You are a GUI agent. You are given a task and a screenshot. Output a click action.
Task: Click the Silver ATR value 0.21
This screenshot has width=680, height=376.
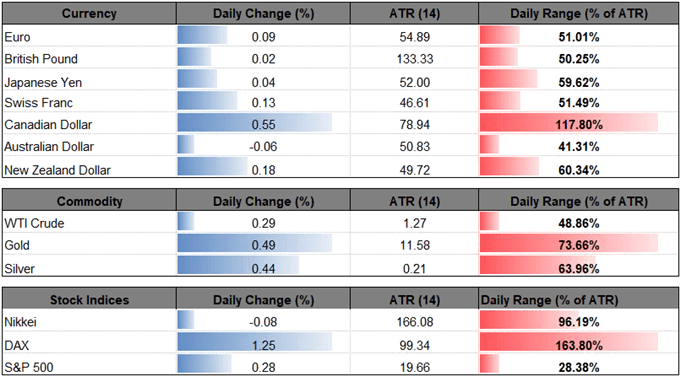[x=415, y=268]
